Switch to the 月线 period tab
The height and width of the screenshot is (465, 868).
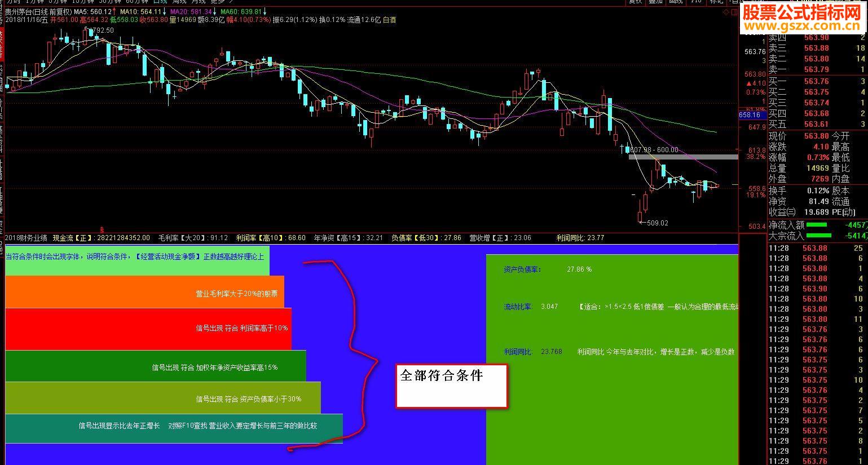(199, 2)
